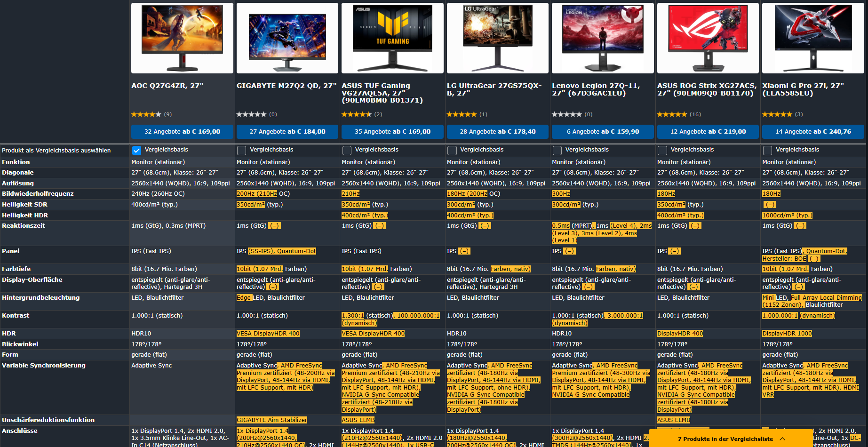Open Xiaomi G Pro 27i product title

click(803, 89)
